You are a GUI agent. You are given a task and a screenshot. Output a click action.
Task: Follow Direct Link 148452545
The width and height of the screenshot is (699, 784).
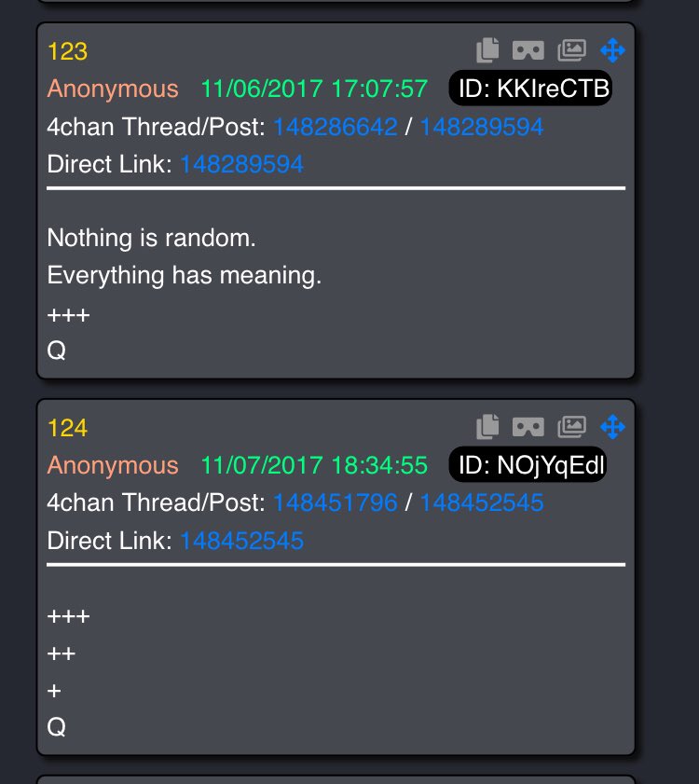[x=241, y=541]
